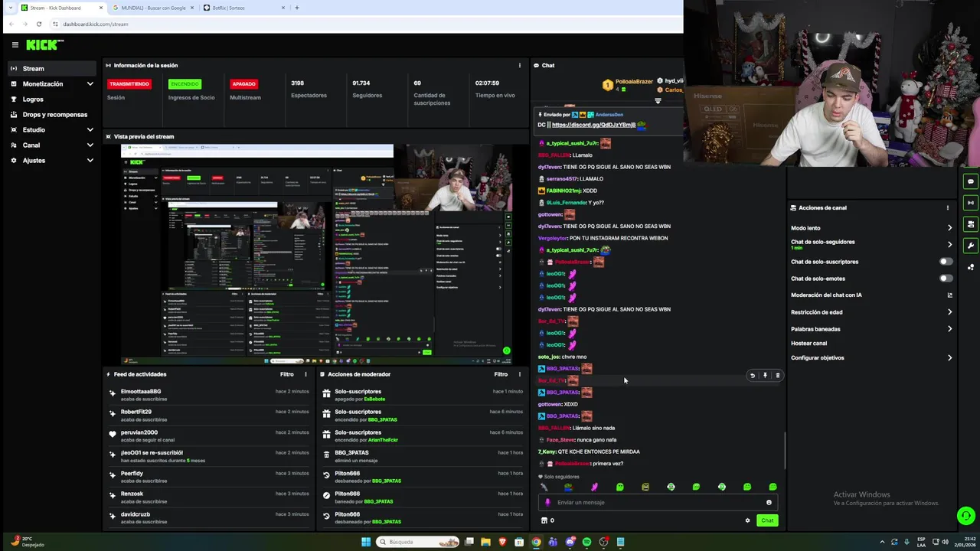
Task: Expand Chat de solo-seguidores settings
Action: click(x=949, y=245)
